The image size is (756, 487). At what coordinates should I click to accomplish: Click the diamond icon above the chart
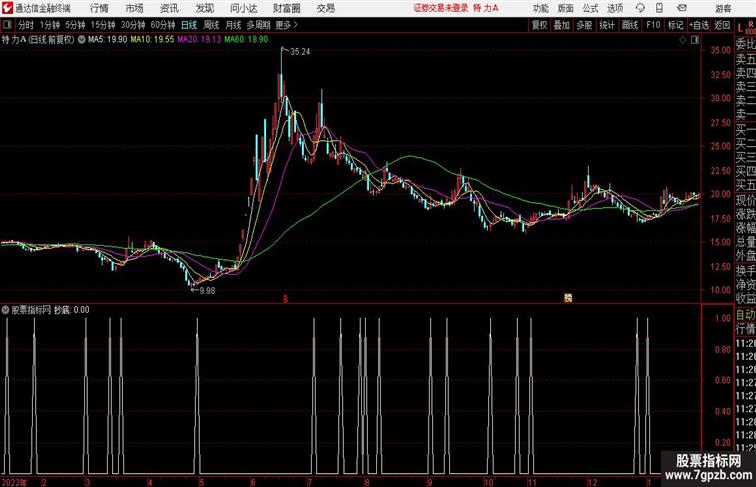click(683, 40)
